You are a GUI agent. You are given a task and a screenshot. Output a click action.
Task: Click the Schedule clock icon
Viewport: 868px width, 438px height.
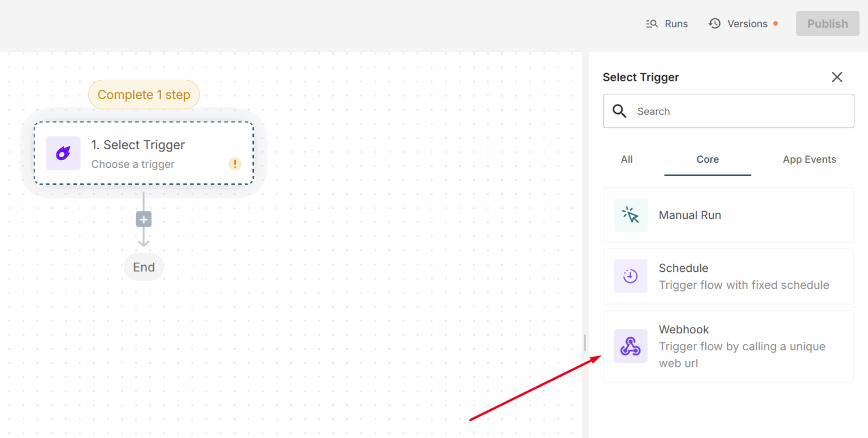click(630, 276)
